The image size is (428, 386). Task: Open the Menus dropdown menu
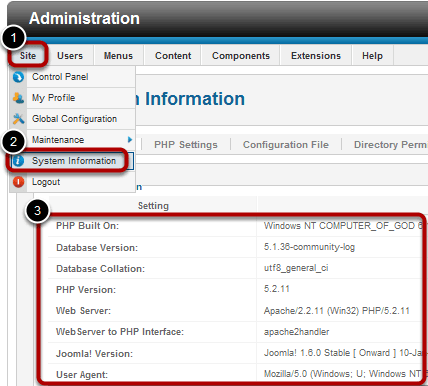pyautogui.click(x=118, y=56)
